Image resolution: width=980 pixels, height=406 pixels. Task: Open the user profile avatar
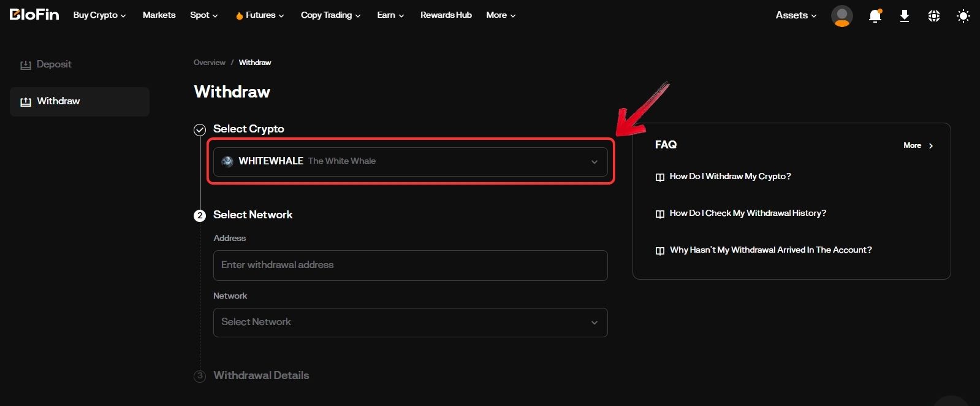(x=841, y=16)
